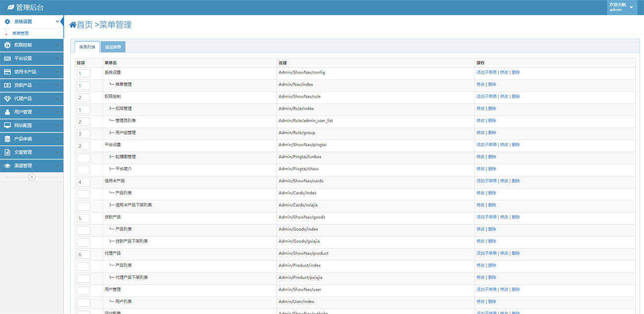Open the 文章管理 sidebar menu label

coord(23,152)
